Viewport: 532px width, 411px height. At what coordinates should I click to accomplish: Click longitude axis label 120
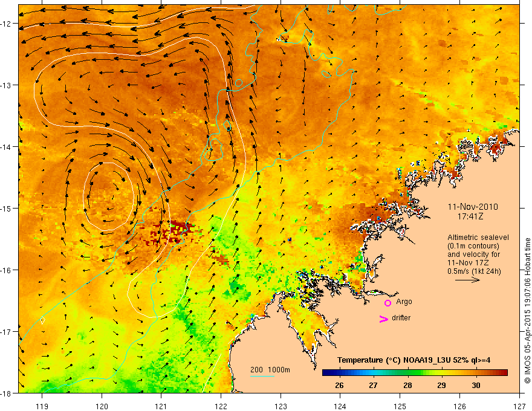coord(102,406)
